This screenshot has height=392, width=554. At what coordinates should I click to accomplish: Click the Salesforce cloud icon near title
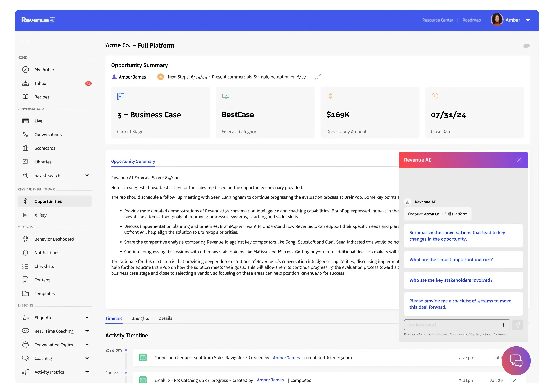pos(526,46)
